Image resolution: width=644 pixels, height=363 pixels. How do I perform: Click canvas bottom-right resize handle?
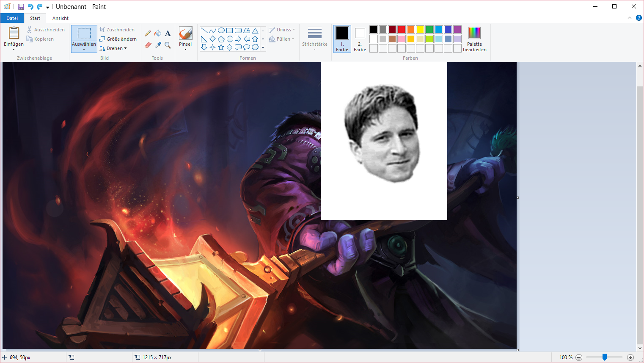coord(517,350)
